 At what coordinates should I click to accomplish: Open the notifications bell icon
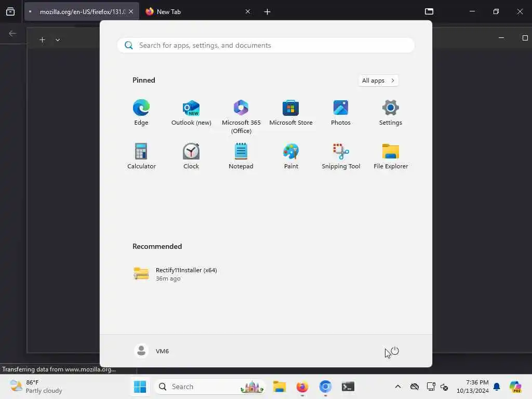point(497,387)
